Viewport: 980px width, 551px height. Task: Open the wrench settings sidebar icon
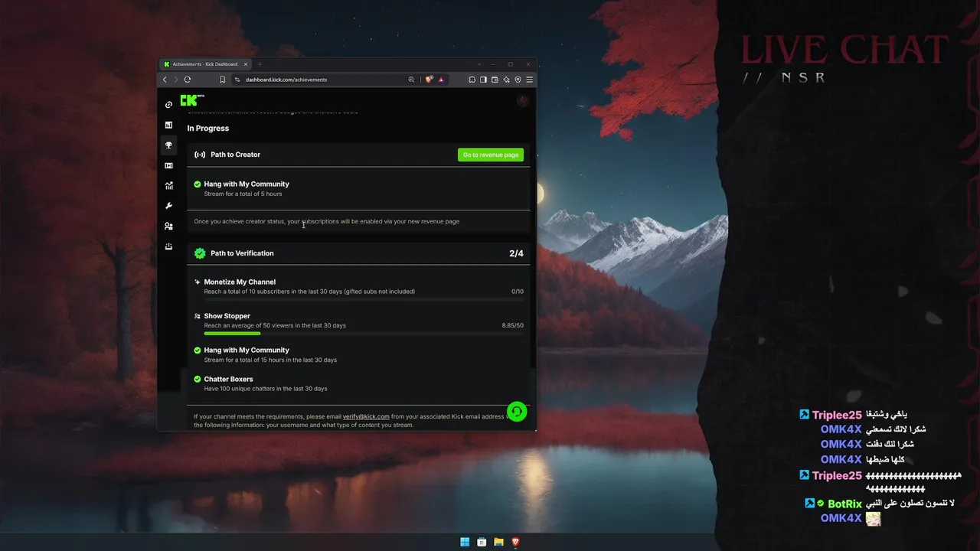(168, 206)
